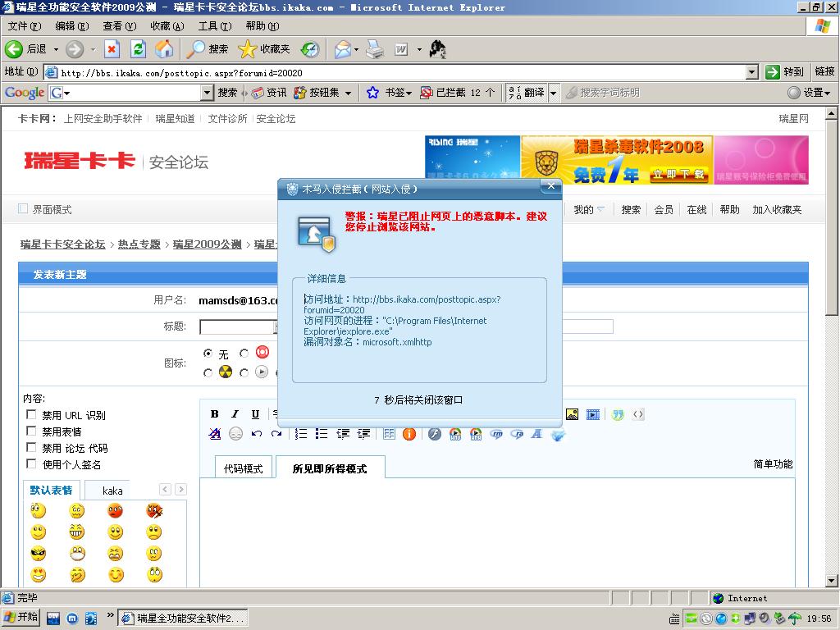The image size is (840, 630).
Task: Toggle the 界面模式 checkbox
Action: (22, 208)
